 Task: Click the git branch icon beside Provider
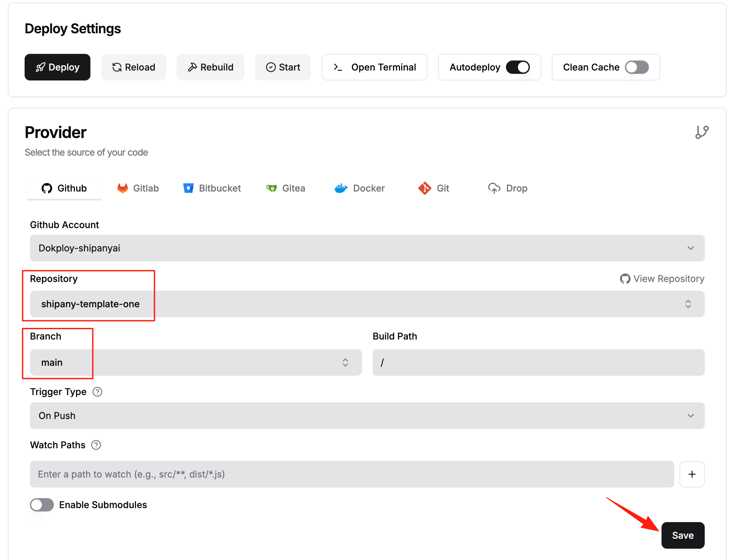(701, 132)
